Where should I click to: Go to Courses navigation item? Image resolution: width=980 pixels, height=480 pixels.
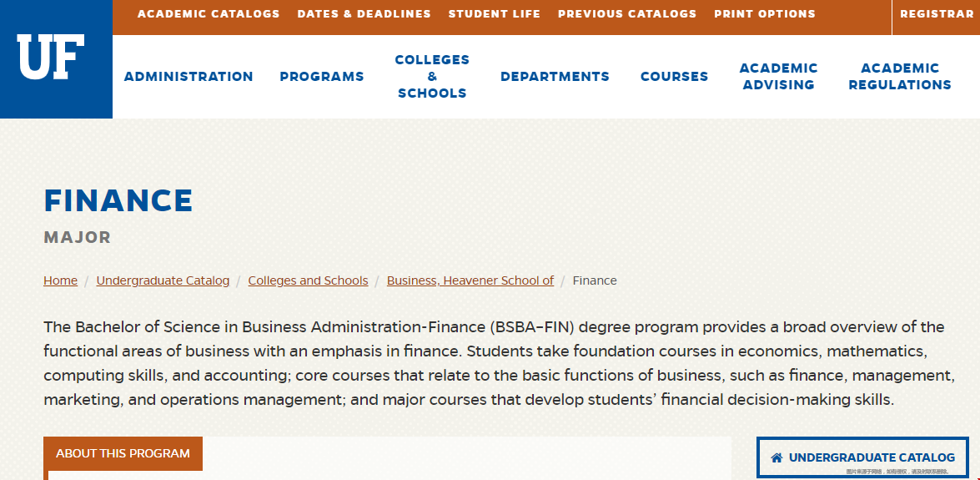coord(675,76)
